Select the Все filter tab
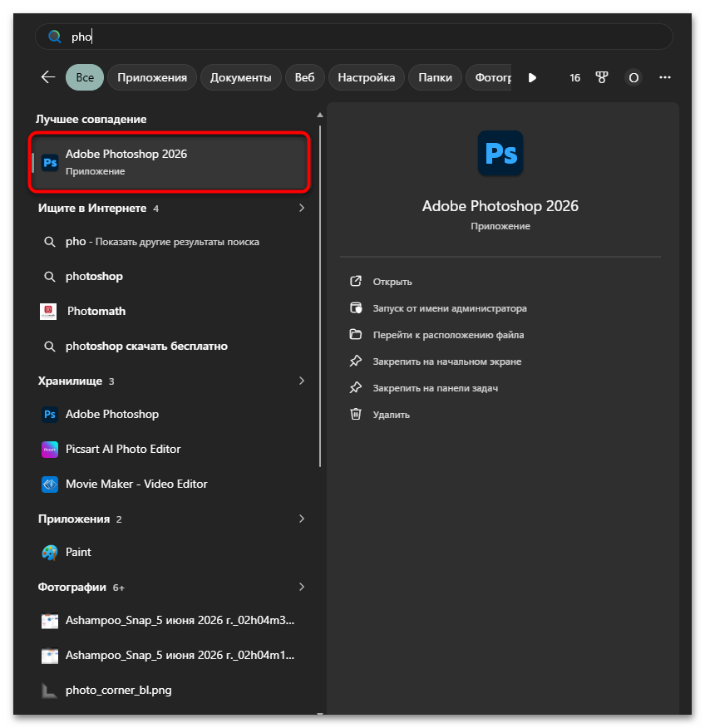 [x=85, y=77]
